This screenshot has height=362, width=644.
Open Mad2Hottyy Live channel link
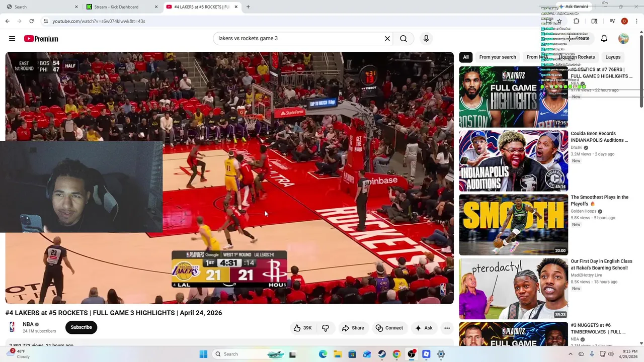tap(586, 275)
